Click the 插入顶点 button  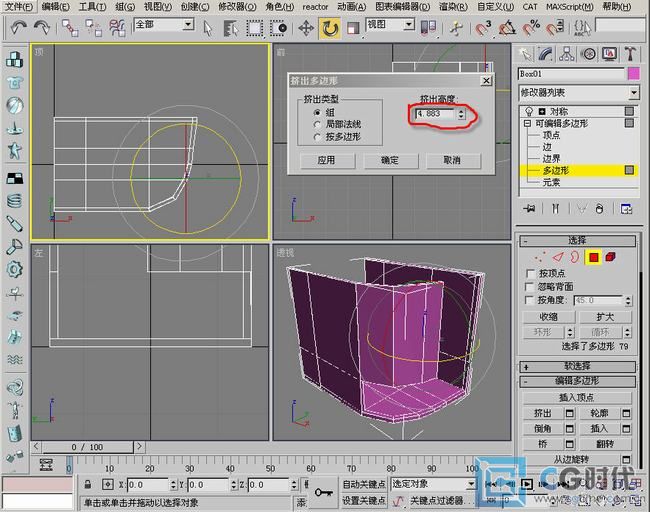point(577,398)
